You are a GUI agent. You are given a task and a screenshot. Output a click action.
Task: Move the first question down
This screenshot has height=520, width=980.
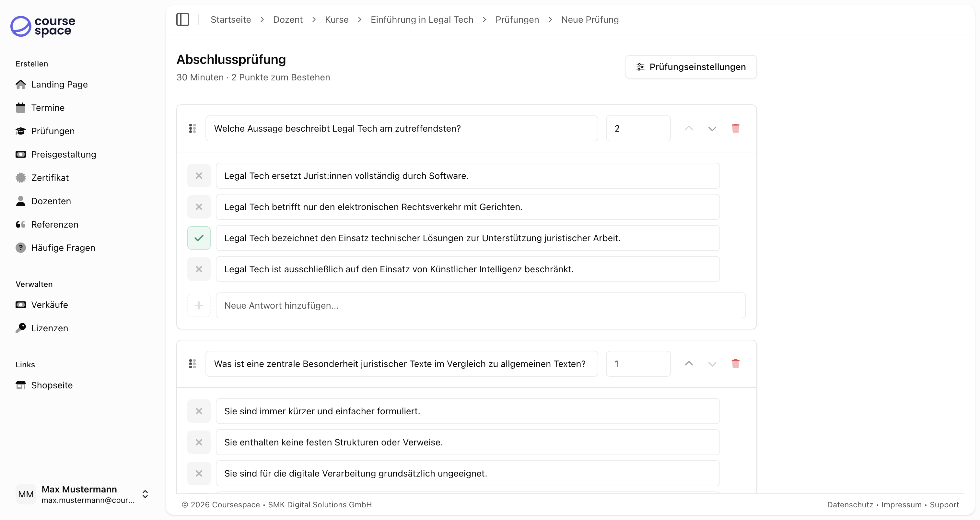tap(712, 128)
